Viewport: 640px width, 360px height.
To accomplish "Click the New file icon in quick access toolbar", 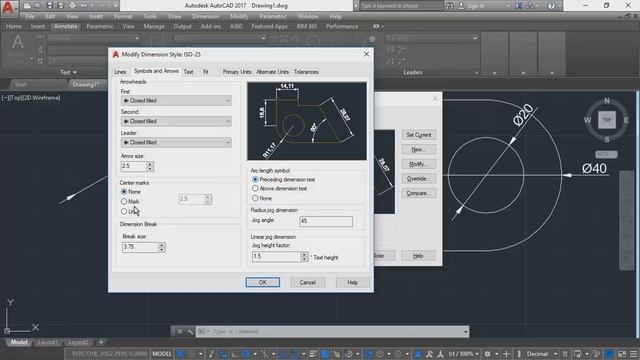I will coord(27,6).
